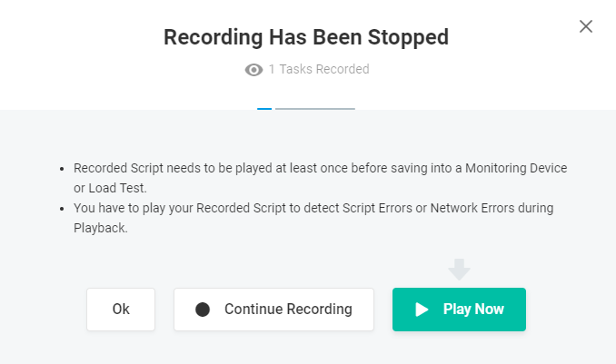Viewport: 616px width, 364px height.
Task: Select the gray second step indicator
Action: (314, 109)
